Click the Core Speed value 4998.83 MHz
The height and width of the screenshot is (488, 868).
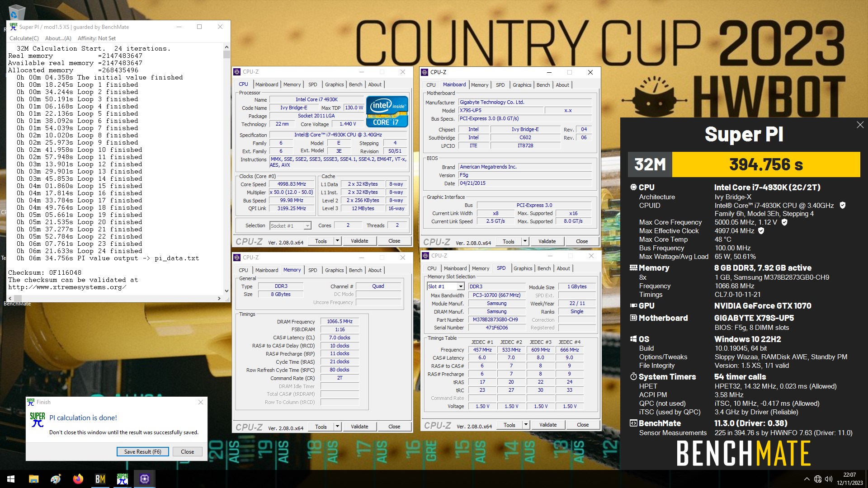click(x=292, y=184)
